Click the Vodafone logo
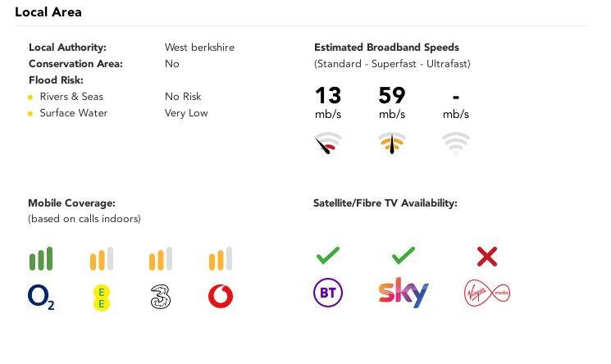 (x=220, y=296)
